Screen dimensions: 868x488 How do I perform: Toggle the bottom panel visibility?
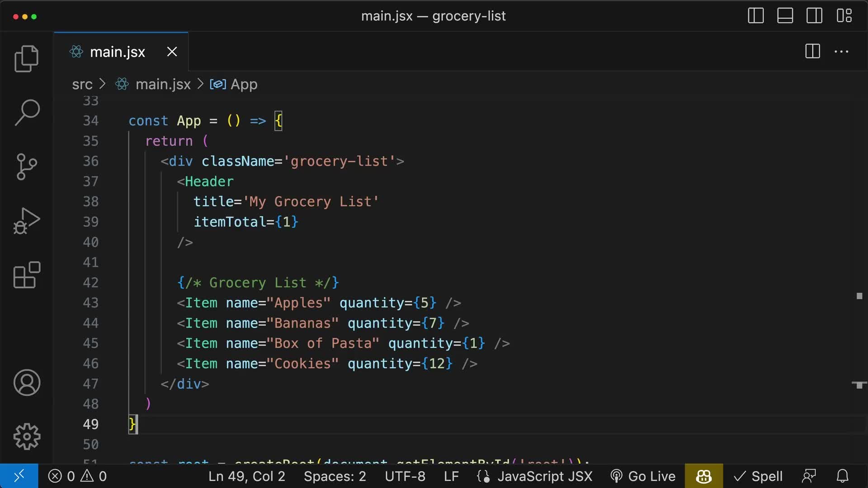pyautogui.click(x=785, y=16)
